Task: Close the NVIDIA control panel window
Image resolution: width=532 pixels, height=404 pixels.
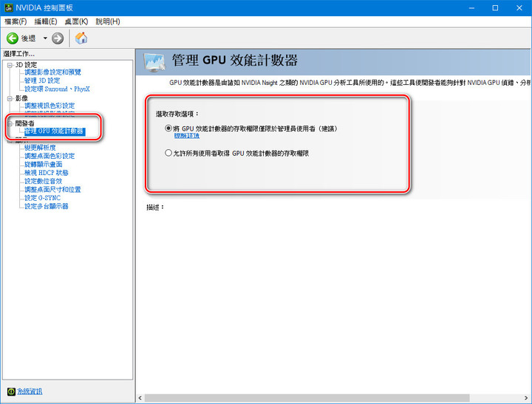Action: [x=519, y=8]
